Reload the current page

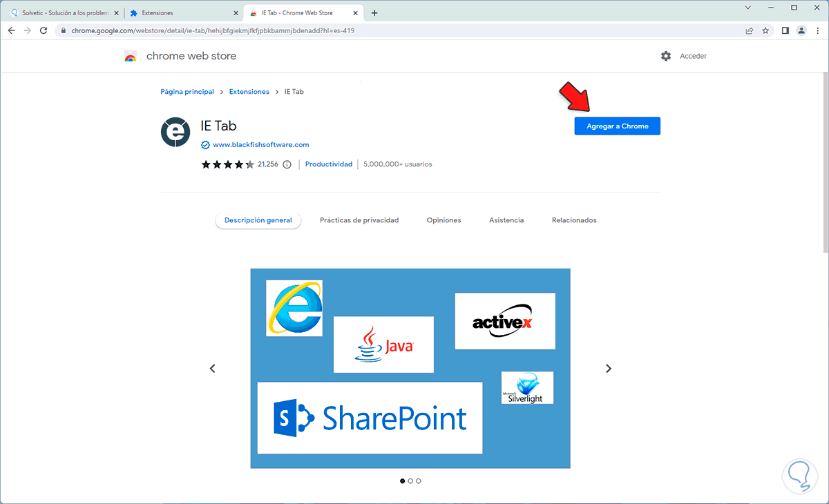[44, 30]
